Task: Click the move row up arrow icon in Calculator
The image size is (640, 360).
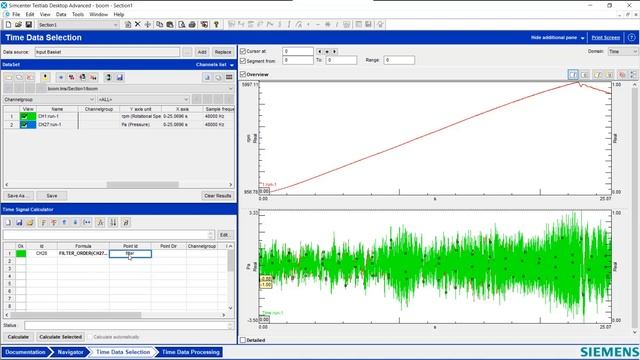Action: [x=64, y=222]
